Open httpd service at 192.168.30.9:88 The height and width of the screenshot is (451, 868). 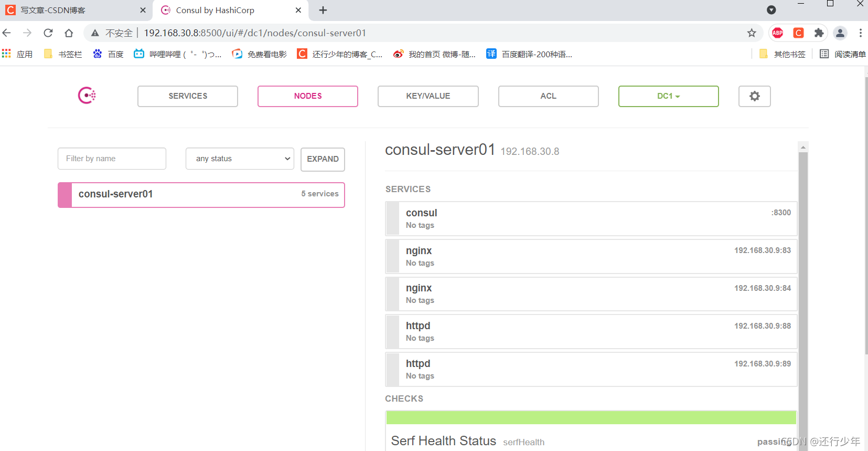coord(591,331)
